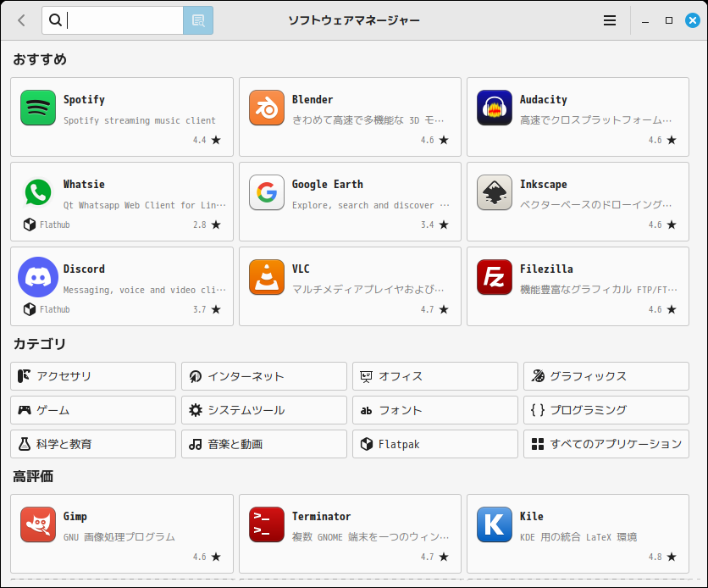Click the star rating on VLC card
The image size is (708, 588).
pyautogui.click(x=444, y=309)
